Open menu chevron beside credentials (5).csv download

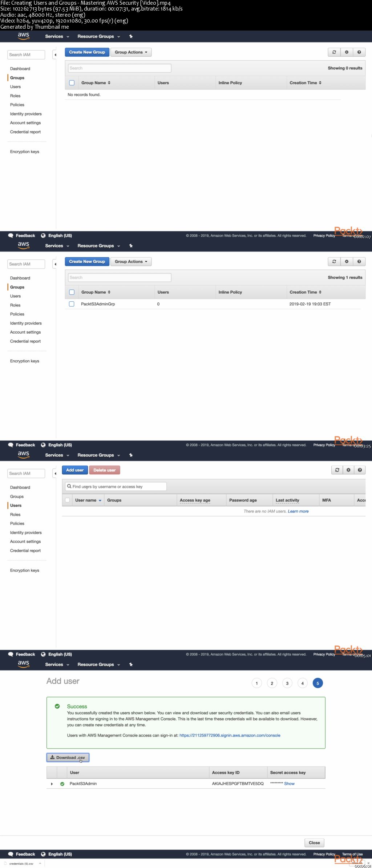pos(40,864)
